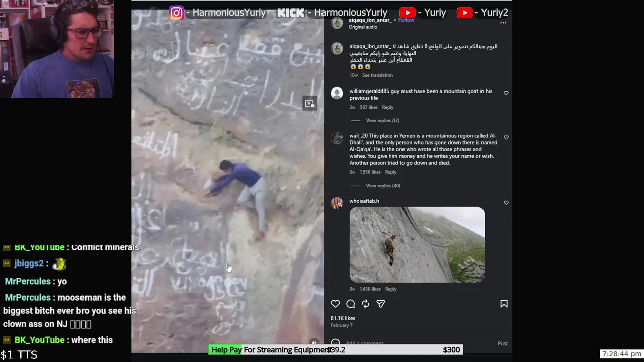Reply to williamgerald485's comment

click(x=387, y=107)
